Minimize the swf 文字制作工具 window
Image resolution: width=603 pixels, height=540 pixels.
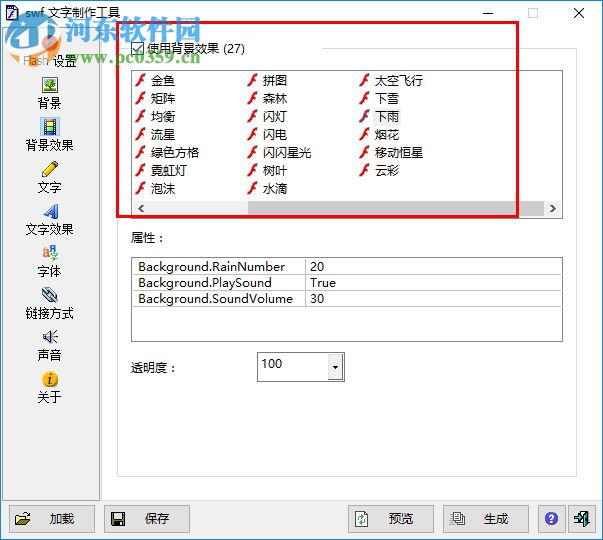(x=488, y=13)
